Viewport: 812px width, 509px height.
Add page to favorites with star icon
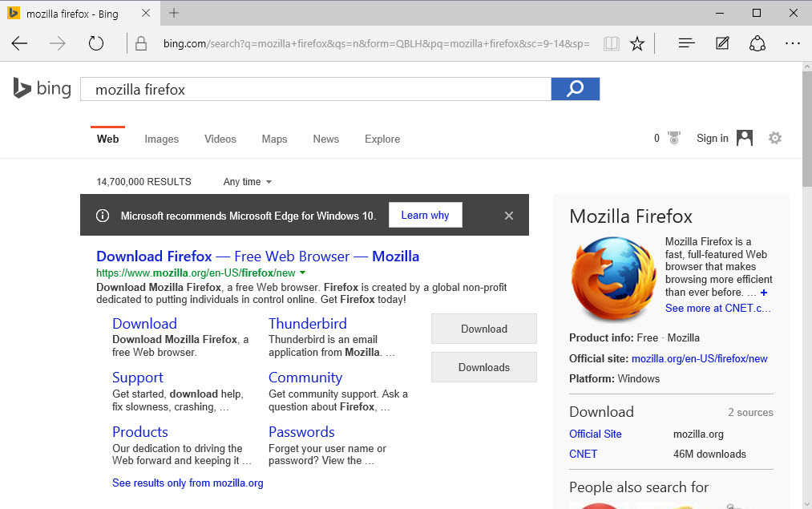(x=637, y=43)
